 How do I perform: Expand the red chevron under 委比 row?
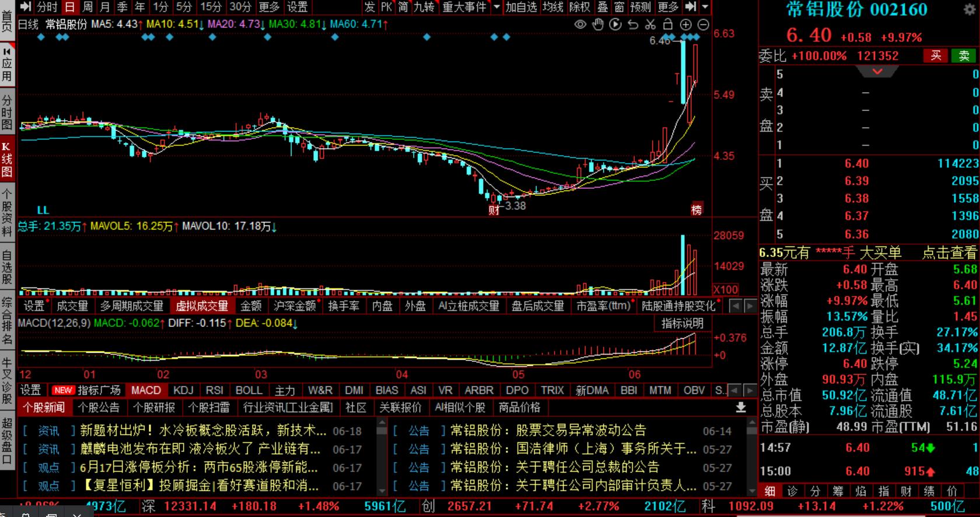[x=877, y=72]
